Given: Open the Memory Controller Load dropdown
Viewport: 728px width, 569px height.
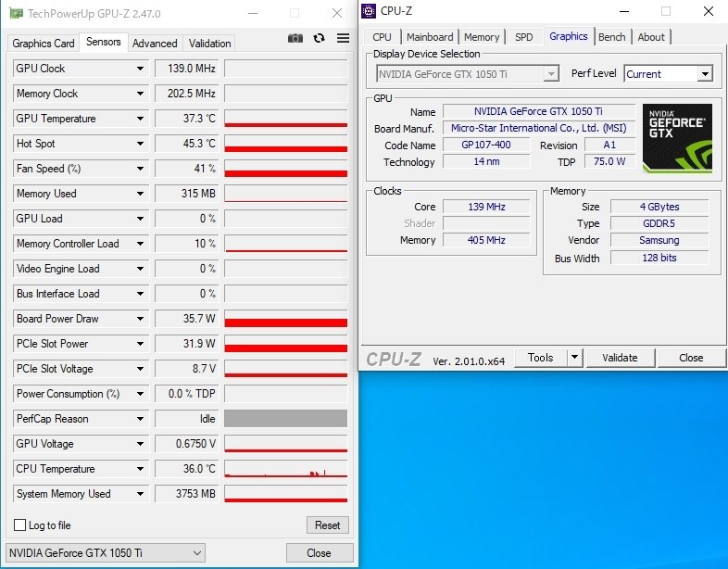Looking at the screenshot, I should (x=140, y=244).
